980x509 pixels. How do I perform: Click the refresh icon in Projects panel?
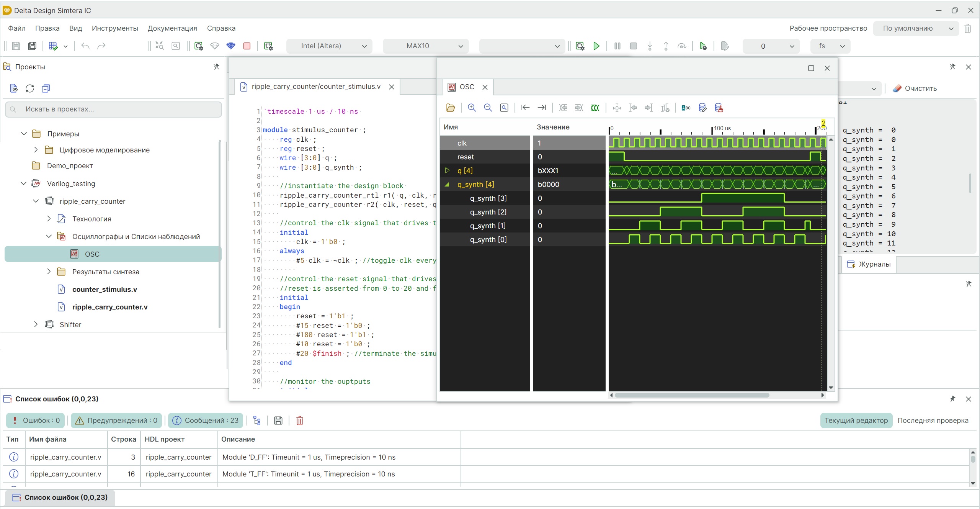coord(30,88)
